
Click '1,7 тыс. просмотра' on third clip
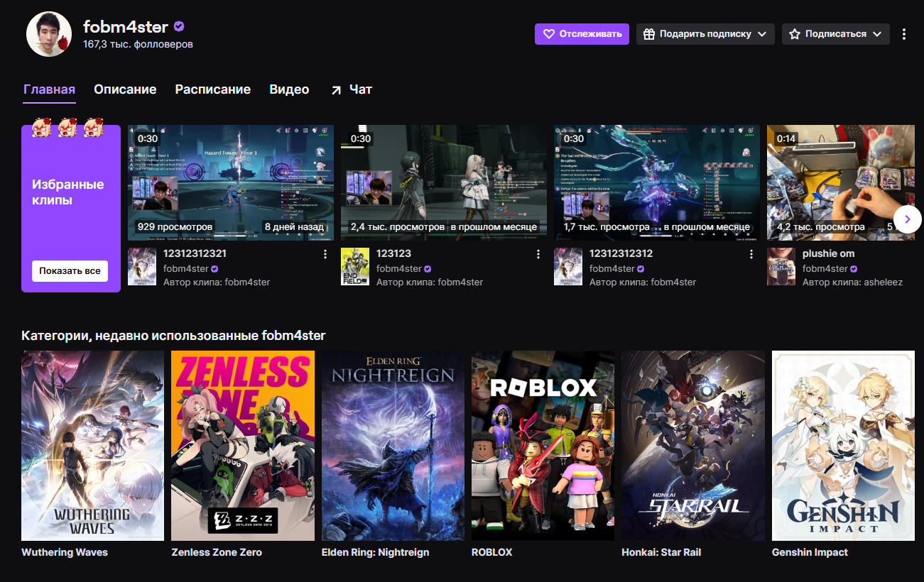tap(607, 227)
